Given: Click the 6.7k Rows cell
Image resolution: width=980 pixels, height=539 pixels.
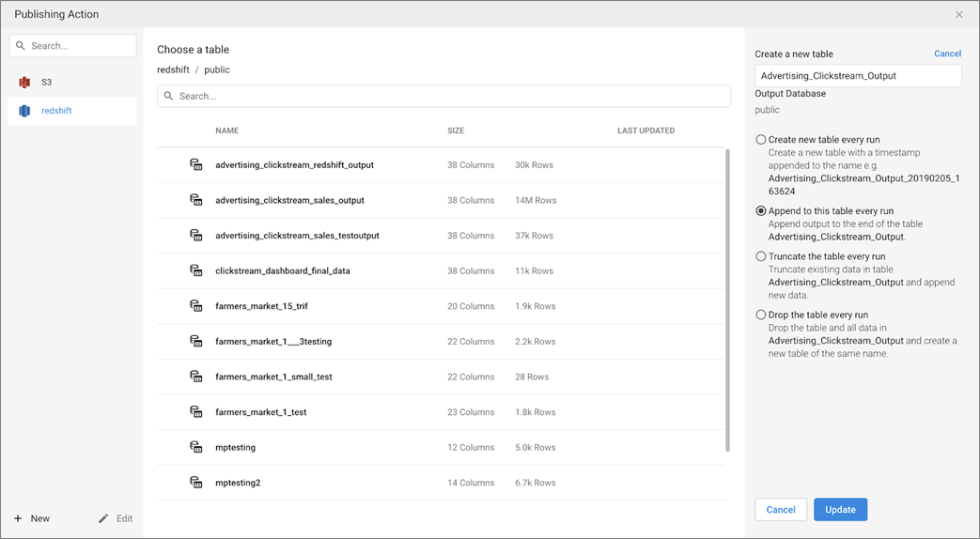Looking at the screenshot, I should [x=535, y=482].
